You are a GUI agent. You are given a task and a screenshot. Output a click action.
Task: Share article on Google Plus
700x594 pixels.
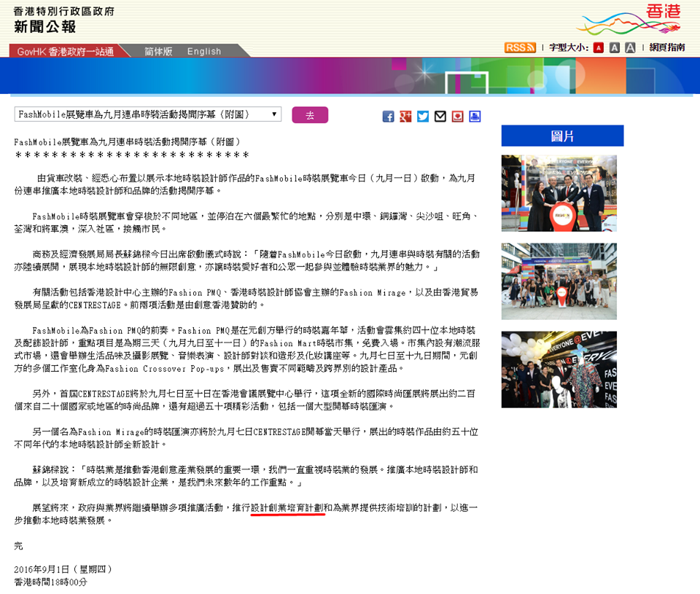tap(405, 117)
